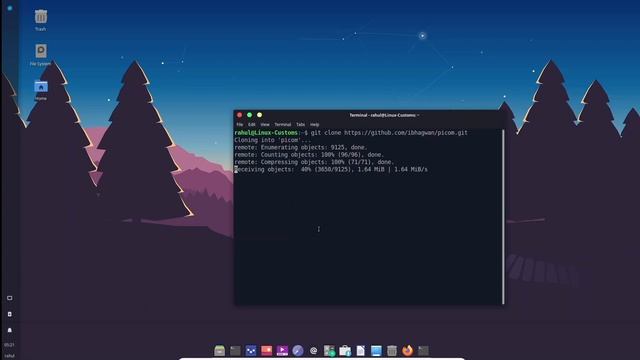Image resolution: width=640 pixels, height=360 pixels.
Task: Open the Home folder desktop icon
Action: pyautogui.click(x=41, y=86)
